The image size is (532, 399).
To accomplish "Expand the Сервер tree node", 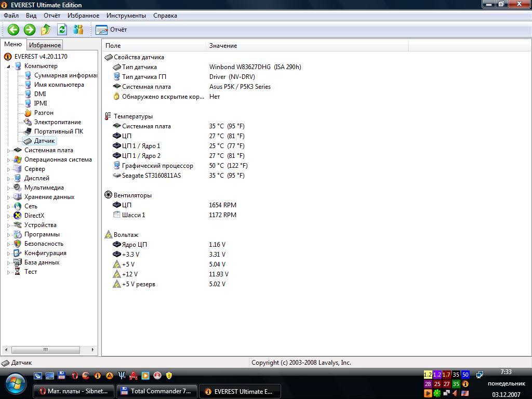I will tap(8, 169).
